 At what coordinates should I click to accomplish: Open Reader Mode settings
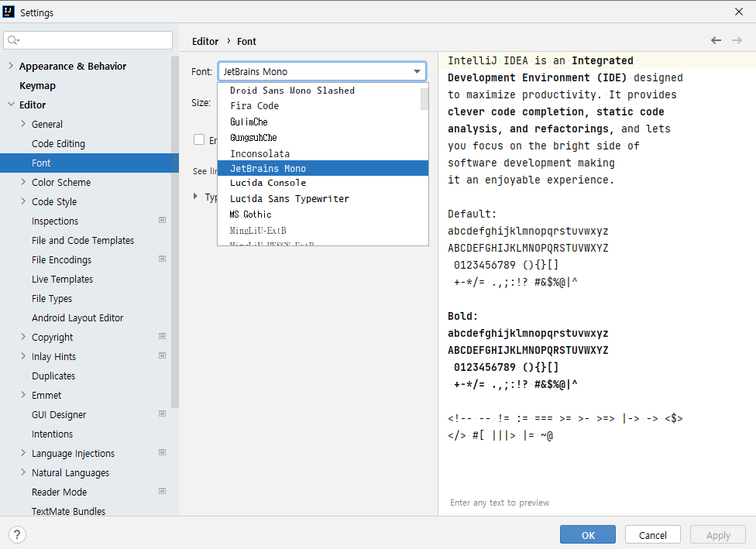[x=60, y=492]
